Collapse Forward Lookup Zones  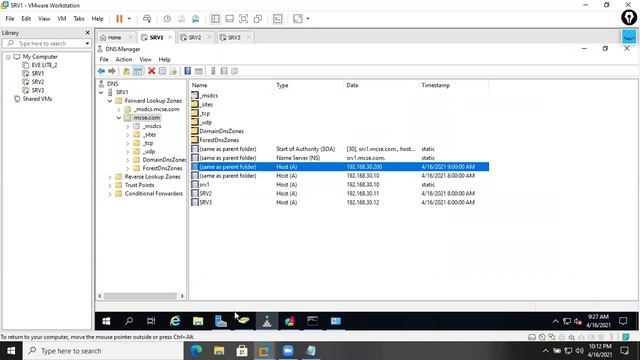click(x=110, y=101)
